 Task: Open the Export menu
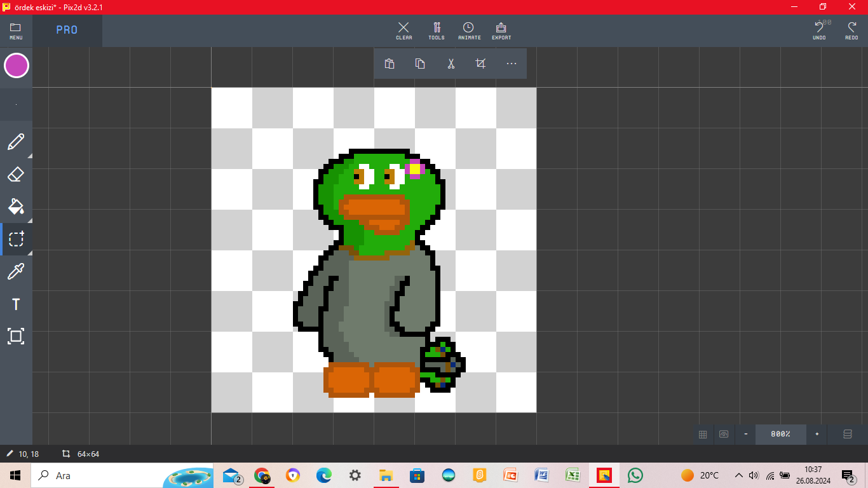(501, 30)
